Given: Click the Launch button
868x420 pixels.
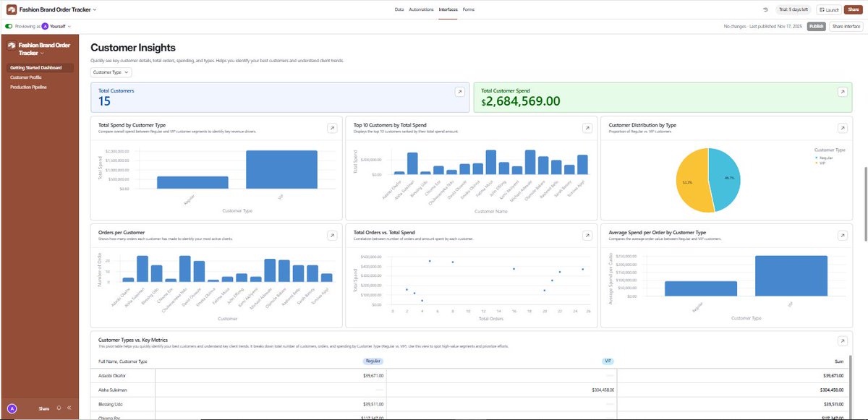Looking at the screenshot, I should pos(828,9).
